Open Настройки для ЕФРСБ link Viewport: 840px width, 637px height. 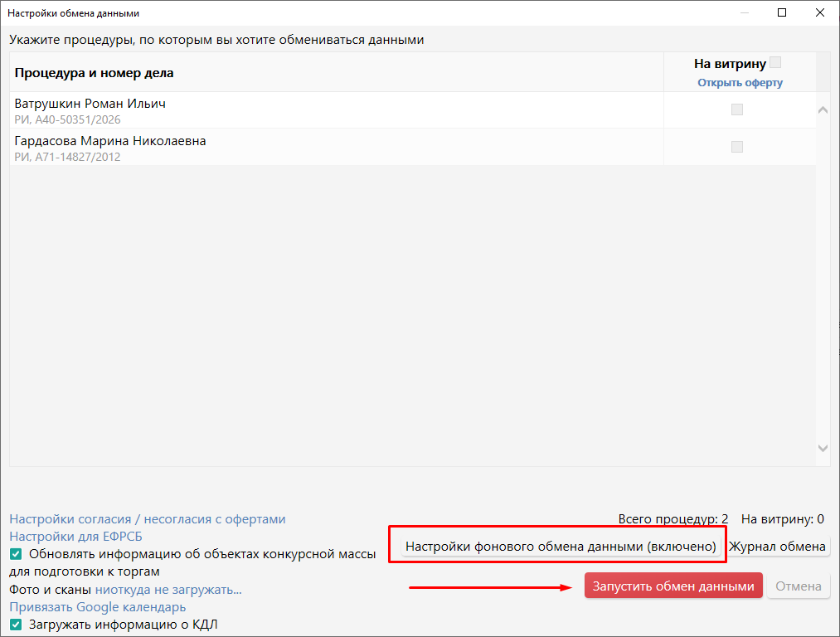tap(75, 537)
